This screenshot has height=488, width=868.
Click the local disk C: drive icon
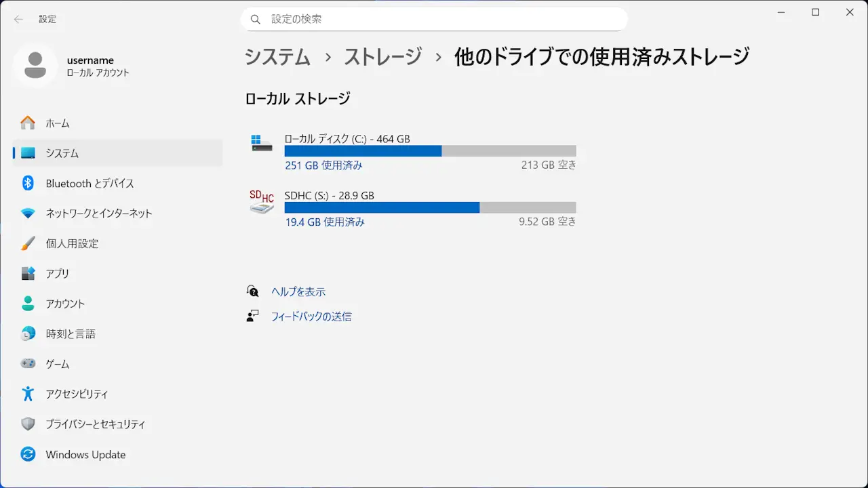point(262,143)
